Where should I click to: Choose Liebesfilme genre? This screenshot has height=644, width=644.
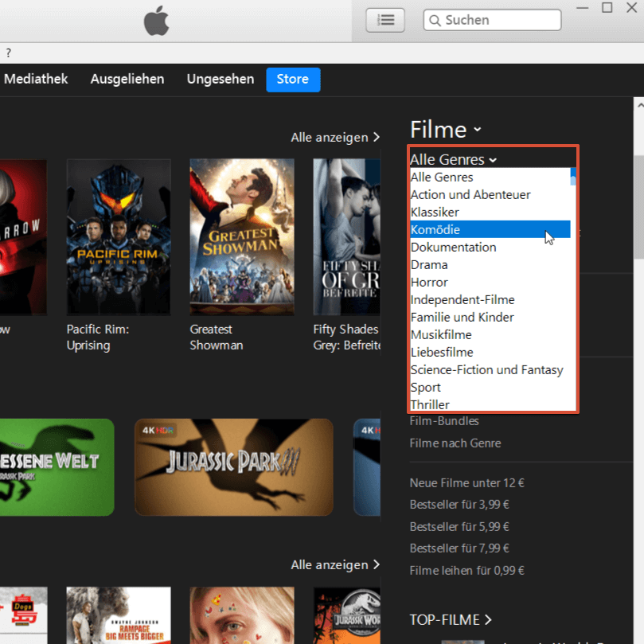click(x=490, y=353)
